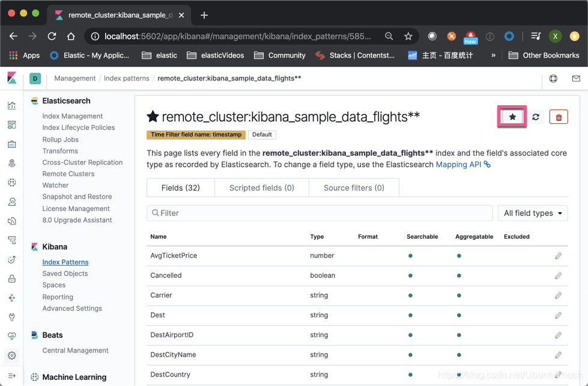Go to Index patterns breadcrumb
Image resolution: width=588 pixels, height=386 pixels.
[126, 78]
